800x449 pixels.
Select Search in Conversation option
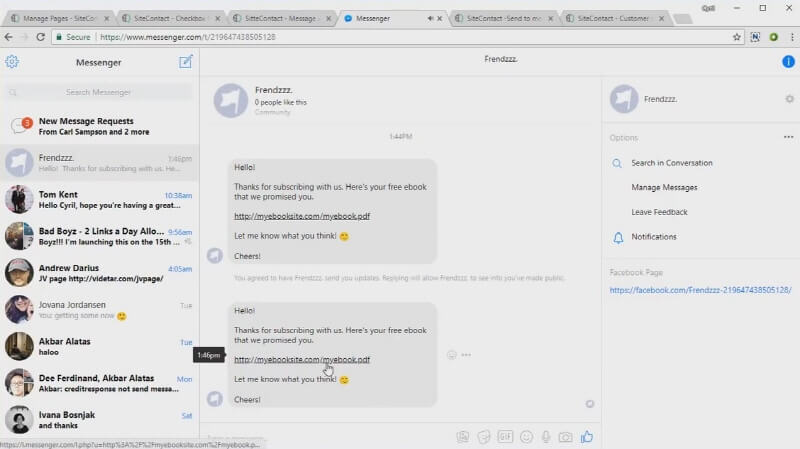click(672, 163)
